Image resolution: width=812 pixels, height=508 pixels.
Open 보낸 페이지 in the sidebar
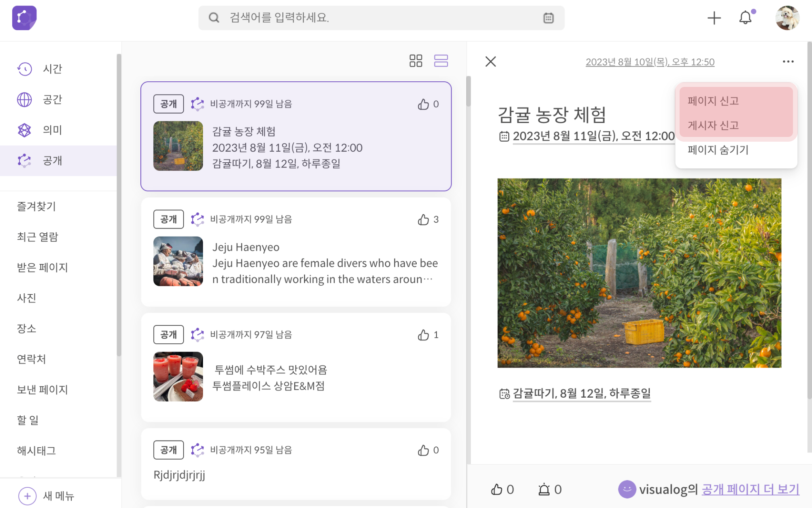(x=42, y=390)
